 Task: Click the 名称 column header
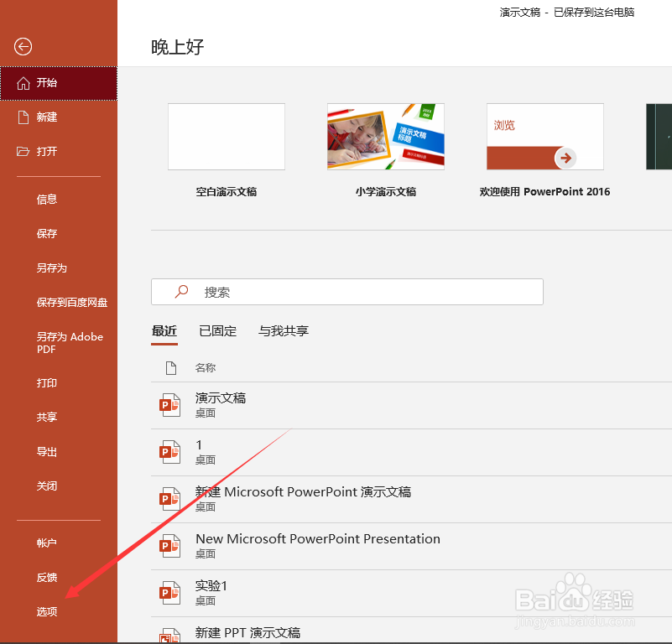pos(206,367)
